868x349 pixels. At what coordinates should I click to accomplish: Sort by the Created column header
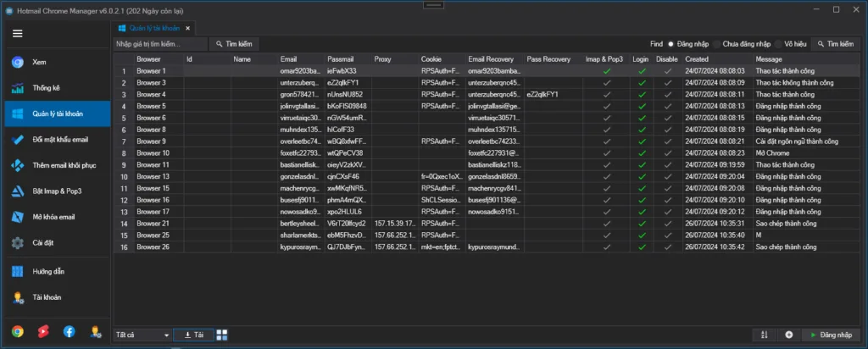pos(717,58)
